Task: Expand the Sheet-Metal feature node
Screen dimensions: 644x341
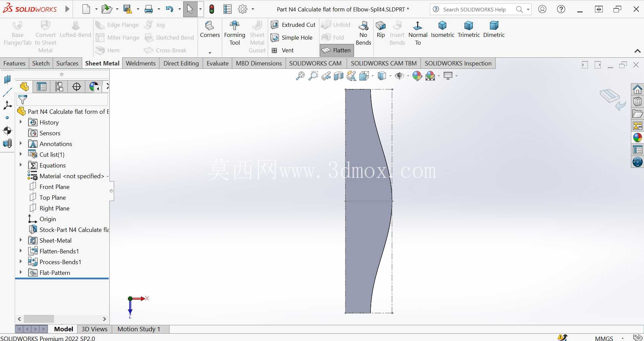Action: (x=21, y=240)
